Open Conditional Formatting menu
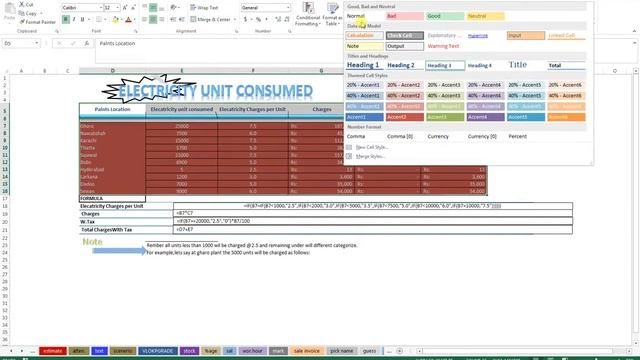Screen dimensions: 640x360 coord(308,14)
